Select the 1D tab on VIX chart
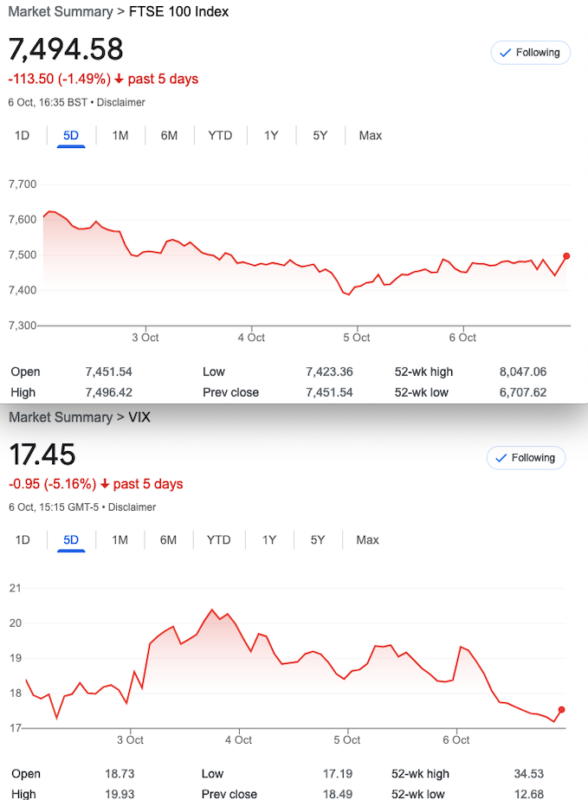The image size is (588, 800). 22,540
